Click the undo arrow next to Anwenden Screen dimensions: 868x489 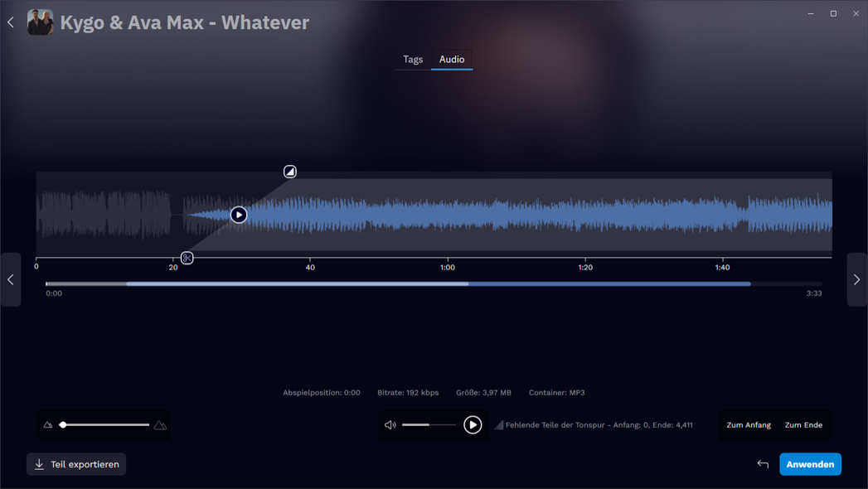(763, 464)
